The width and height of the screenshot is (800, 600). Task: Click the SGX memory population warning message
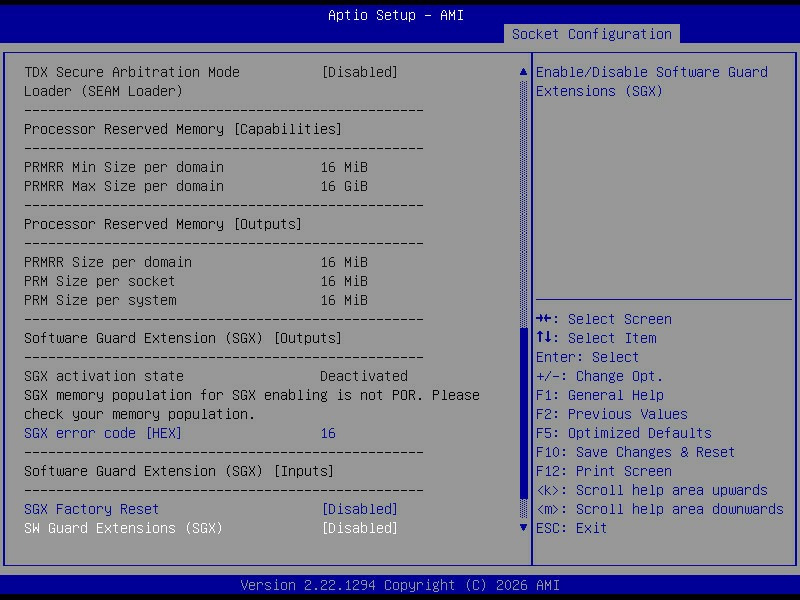pyautogui.click(x=252, y=405)
